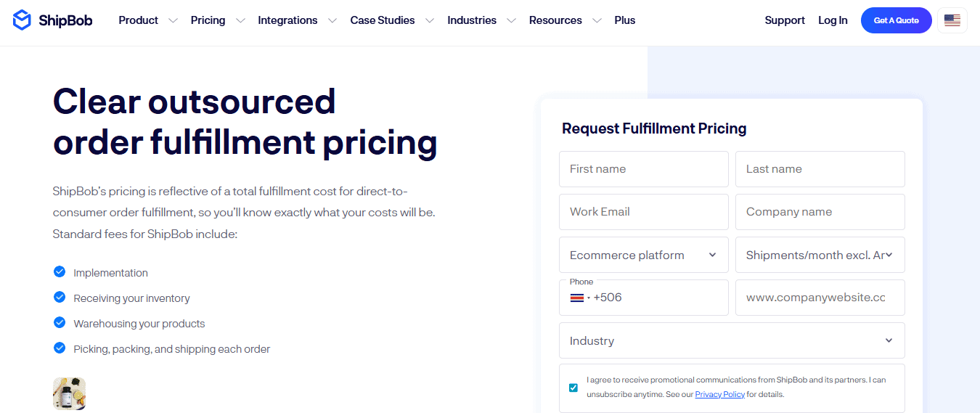Click into the First name field
The height and width of the screenshot is (413, 980).
(x=644, y=169)
